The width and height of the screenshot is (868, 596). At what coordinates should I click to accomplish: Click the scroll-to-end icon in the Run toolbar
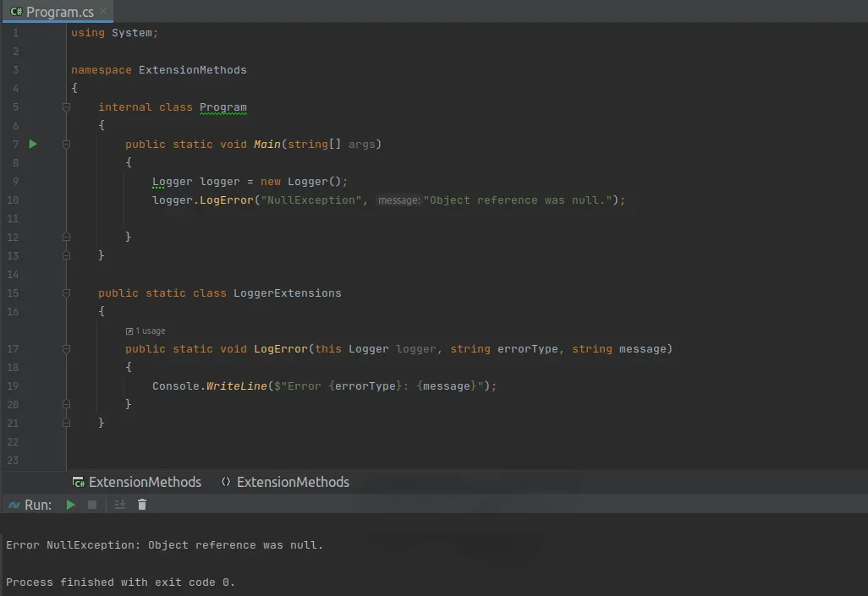(118, 504)
